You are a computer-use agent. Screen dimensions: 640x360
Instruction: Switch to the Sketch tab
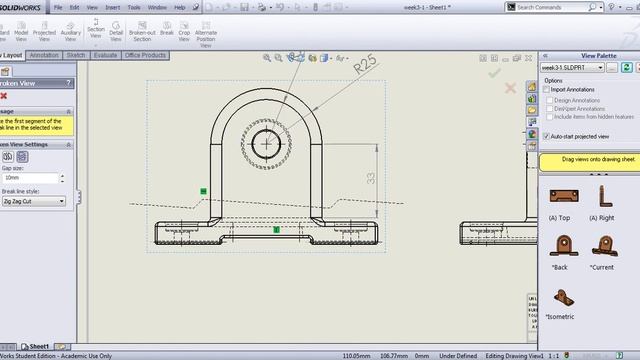(x=76, y=55)
